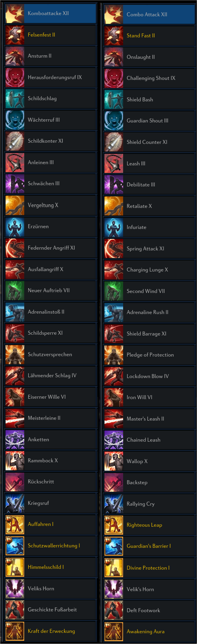Click the Combo Attack XII skill icon

tap(114, 14)
